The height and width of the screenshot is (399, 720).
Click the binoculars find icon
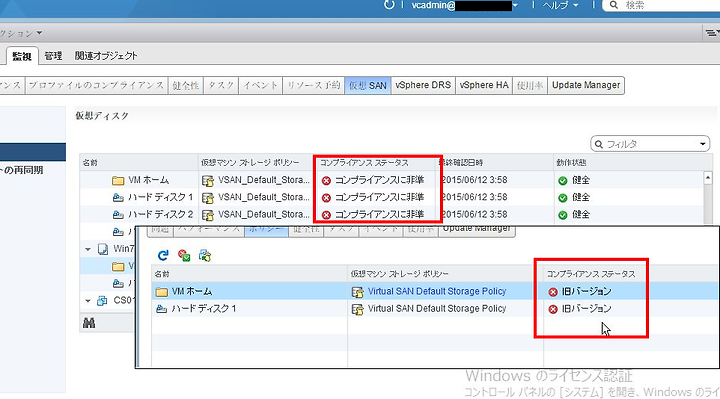pyautogui.click(x=89, y=323)
